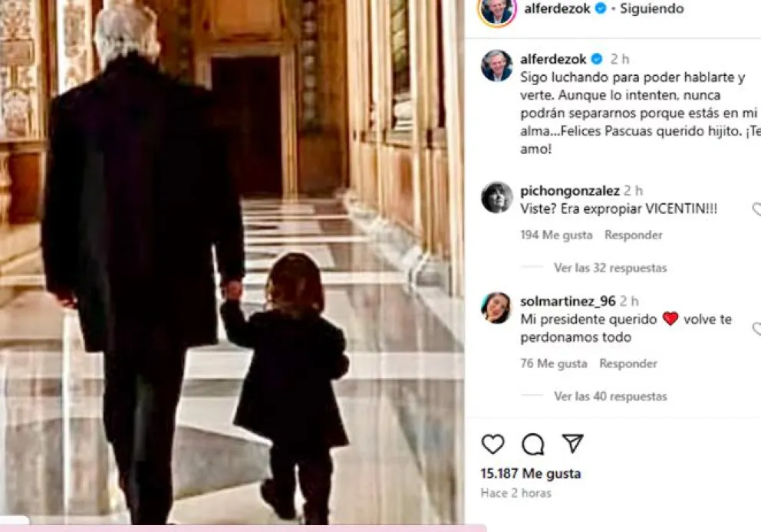Toggle the Siguiendo follow status

tap(652, 8)
